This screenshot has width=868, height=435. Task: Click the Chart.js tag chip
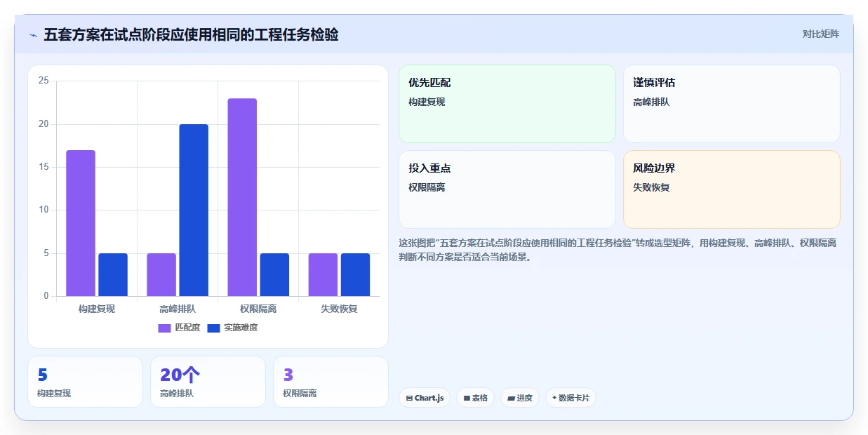click(x=425, y=398)
